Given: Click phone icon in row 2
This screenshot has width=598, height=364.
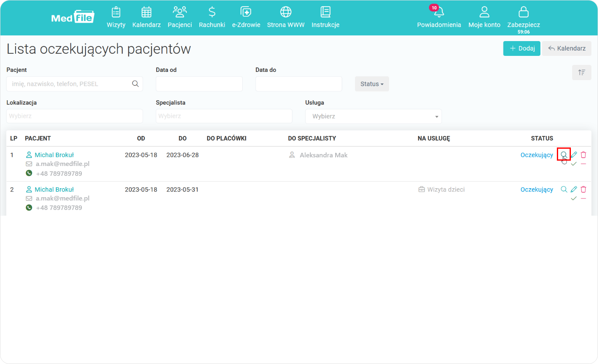Looking at the screenshot, I should pos(29,207).
